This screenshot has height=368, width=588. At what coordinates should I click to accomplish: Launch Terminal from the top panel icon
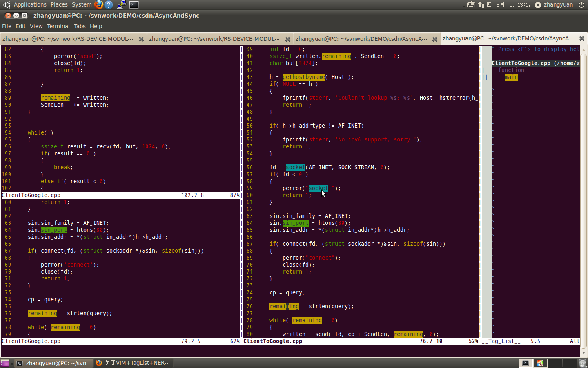(134, 5)
